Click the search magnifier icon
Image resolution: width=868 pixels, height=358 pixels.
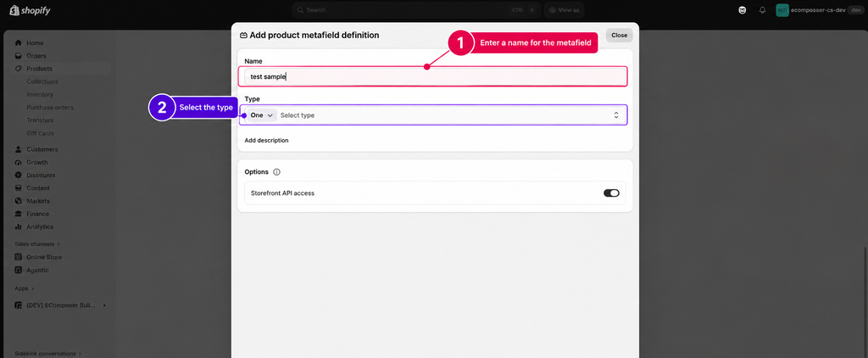coord(300,10)
